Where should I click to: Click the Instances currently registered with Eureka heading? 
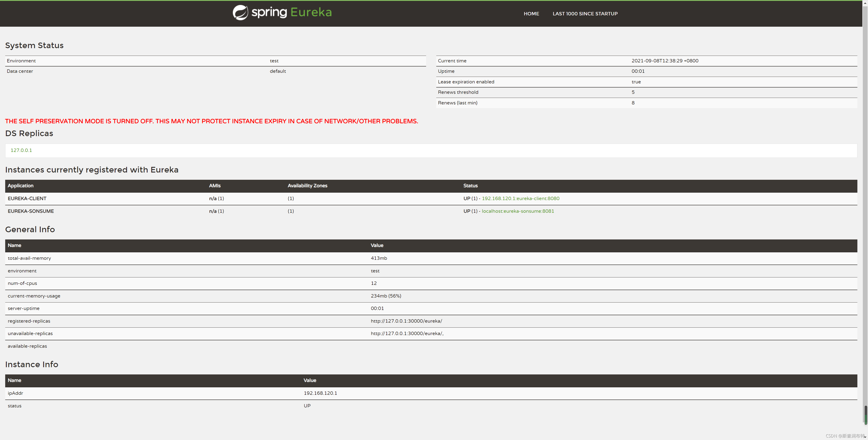coord(92,170)
